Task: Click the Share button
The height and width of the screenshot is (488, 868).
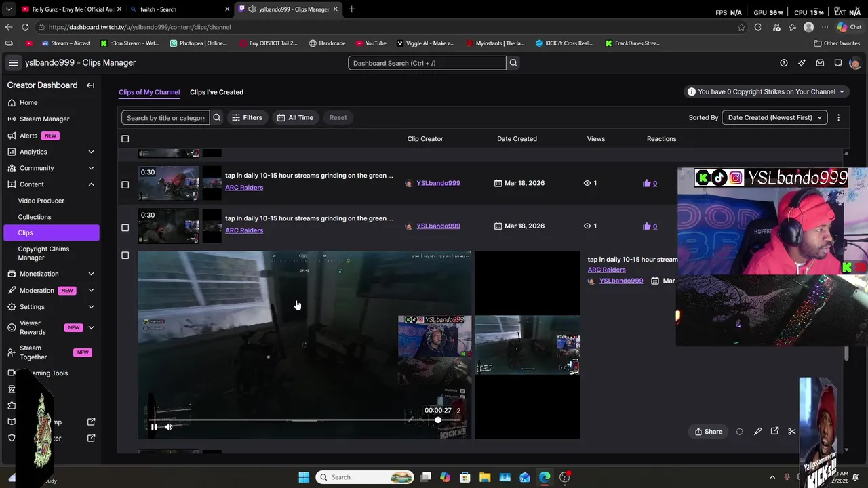Action: [x=708, y=432]
